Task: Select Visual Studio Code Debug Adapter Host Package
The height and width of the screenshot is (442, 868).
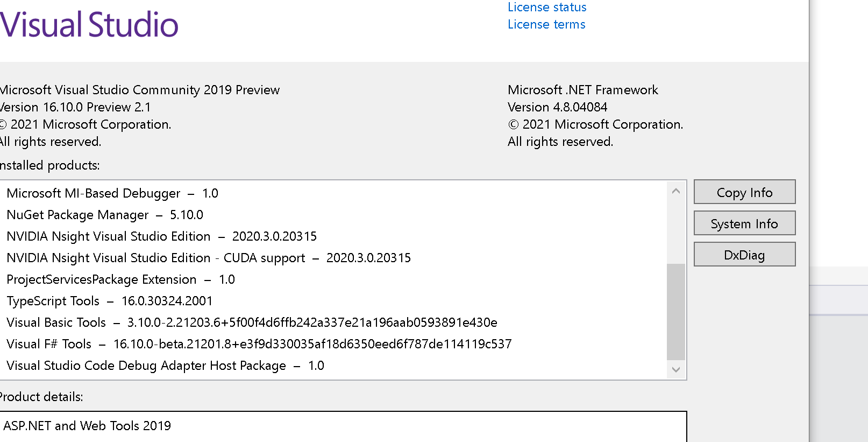Action: point(146,365)
